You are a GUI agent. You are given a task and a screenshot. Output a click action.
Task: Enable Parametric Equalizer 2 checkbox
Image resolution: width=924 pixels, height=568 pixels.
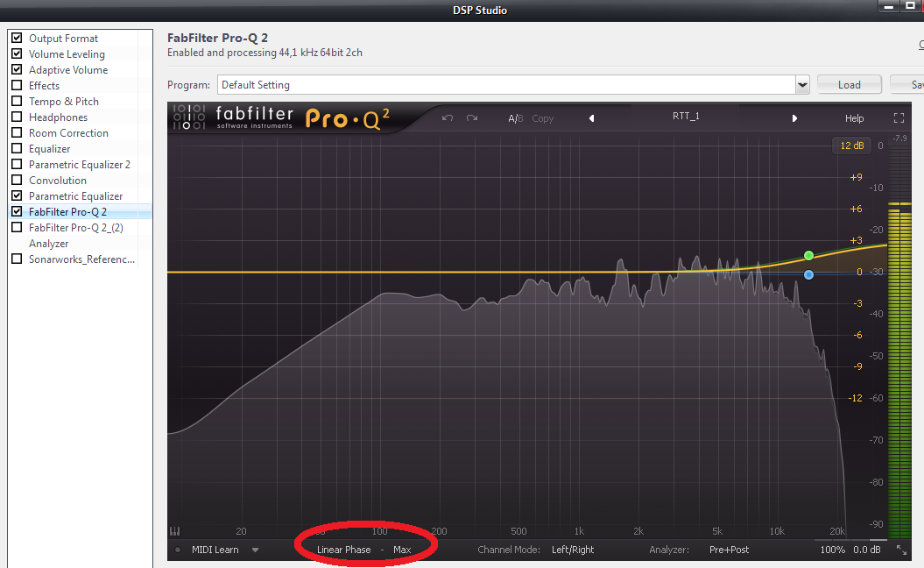(18, 164)
